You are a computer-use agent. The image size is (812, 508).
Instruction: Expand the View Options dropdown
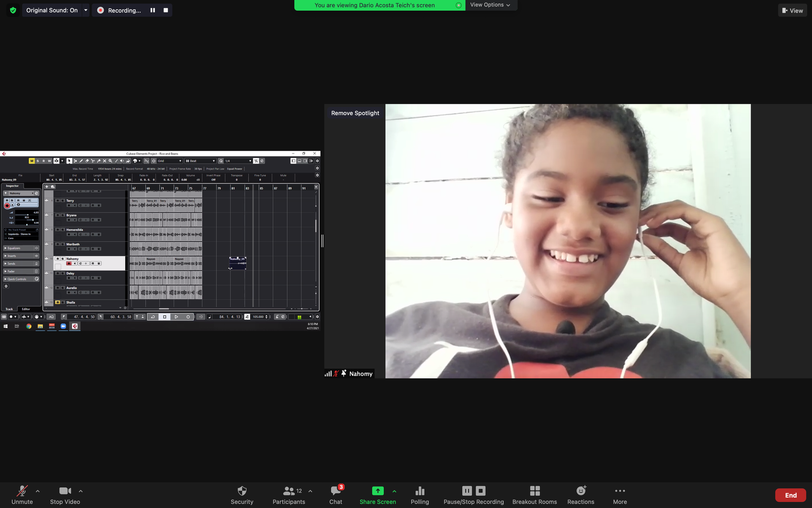[x=490, y=5]
